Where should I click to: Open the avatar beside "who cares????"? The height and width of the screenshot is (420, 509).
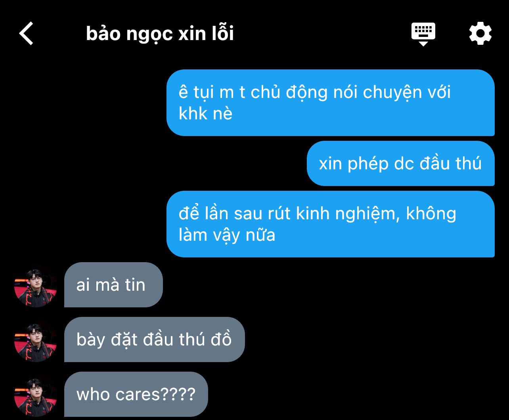point(36,395)
